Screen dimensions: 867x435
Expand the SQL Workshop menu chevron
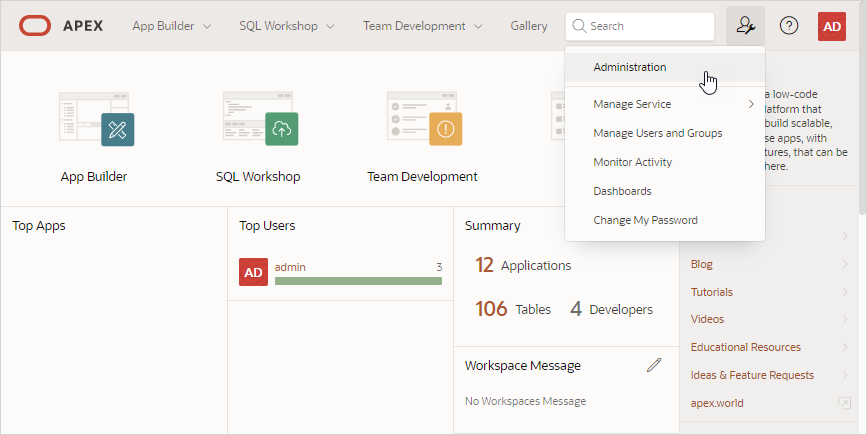pos(330,27)
